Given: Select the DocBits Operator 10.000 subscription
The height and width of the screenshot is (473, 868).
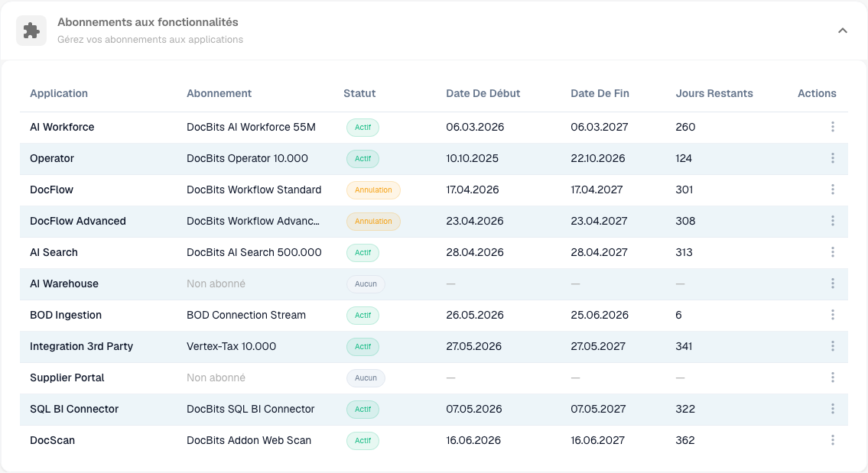Looking at the screenshot, I should [x=248, y=159].
